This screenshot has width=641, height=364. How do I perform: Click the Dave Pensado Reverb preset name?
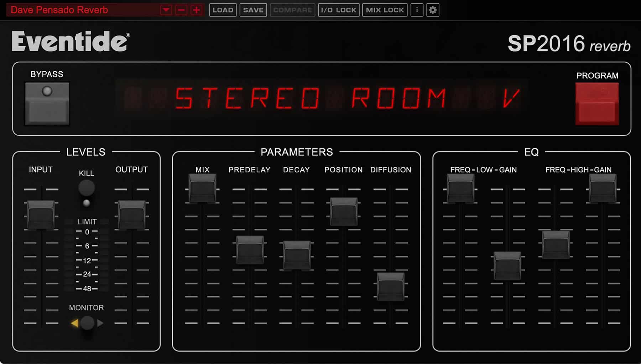(x=59, y=10)
